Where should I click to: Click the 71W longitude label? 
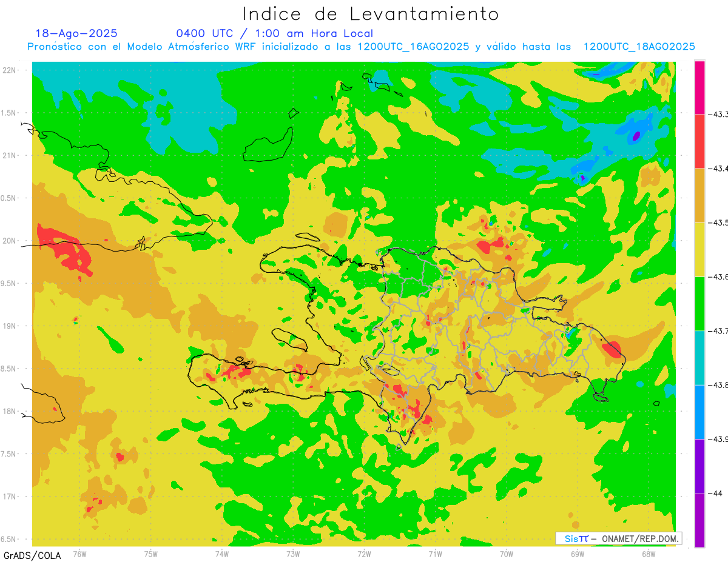pyautogui.click(x=435, y=554)
